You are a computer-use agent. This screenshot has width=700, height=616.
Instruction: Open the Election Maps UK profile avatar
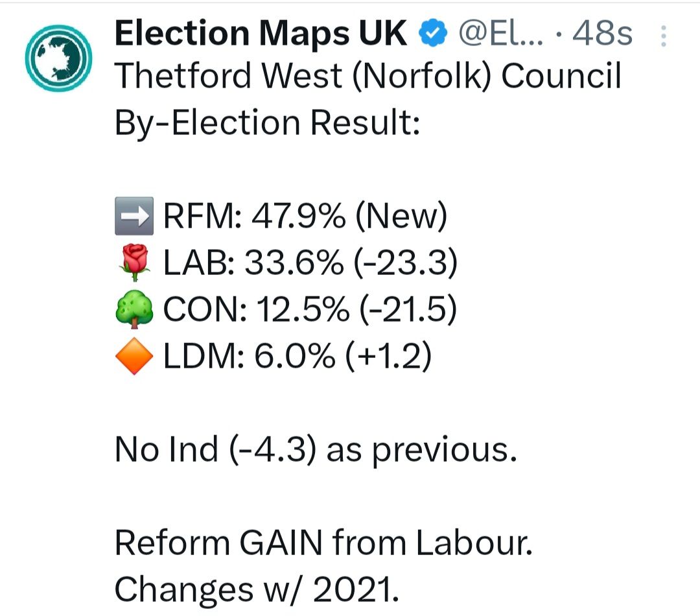pyautogui.click(x=57, y=57)
